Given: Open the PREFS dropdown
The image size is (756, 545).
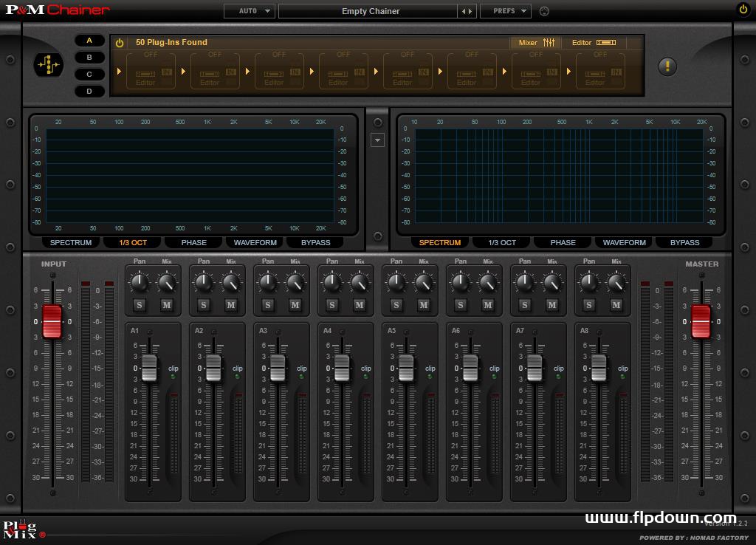Looking at the screenshot, I should (x=505, y=11).
